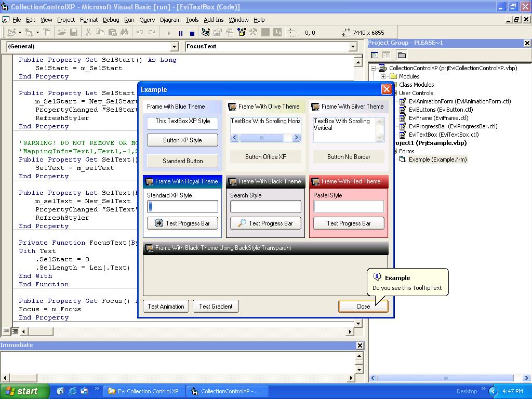
Task: Click the View Code icon in Project panel
Action: pyautogui.click(x=375, y=55)
